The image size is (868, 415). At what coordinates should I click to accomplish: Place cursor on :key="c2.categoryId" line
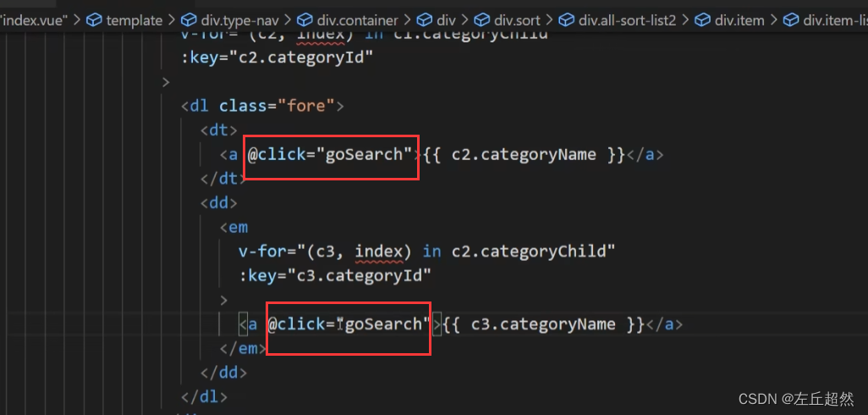click(277, 58)
